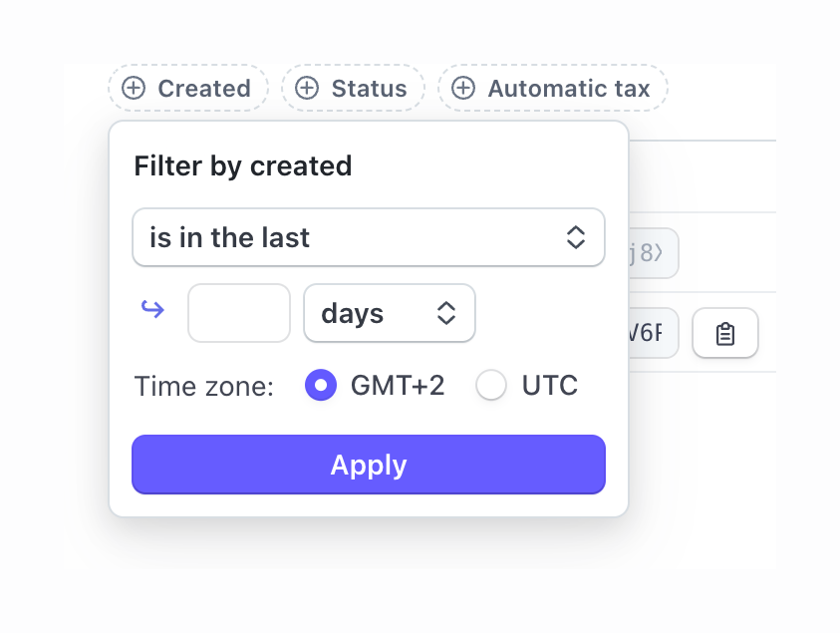Click the GMT+2 label to select it
This screenshot has width=840, height=633.
tap(398, 385)
